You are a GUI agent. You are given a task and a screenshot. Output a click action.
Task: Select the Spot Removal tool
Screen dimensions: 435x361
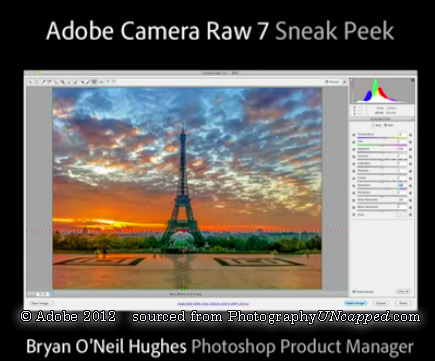(75, 82)
